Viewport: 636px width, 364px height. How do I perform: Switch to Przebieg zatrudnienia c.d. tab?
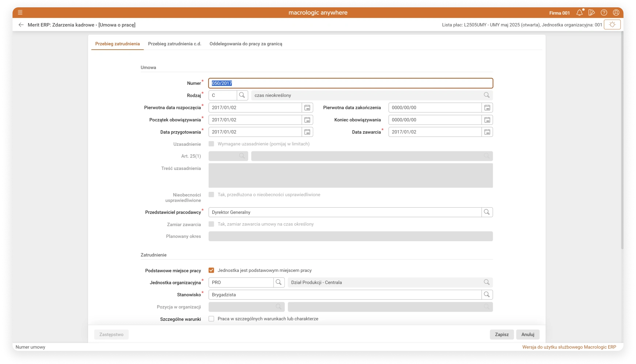174,44
